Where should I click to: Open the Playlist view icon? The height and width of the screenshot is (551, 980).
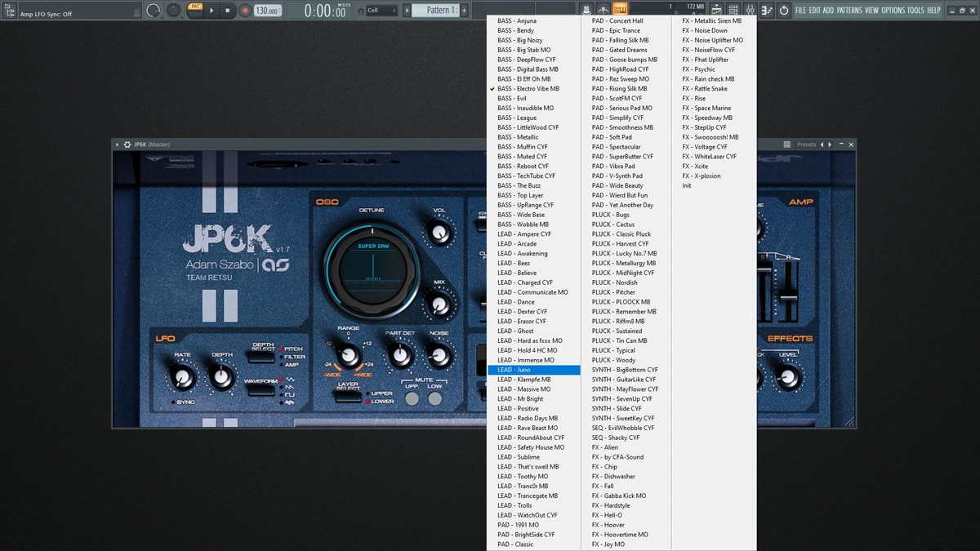coord(717,11)
